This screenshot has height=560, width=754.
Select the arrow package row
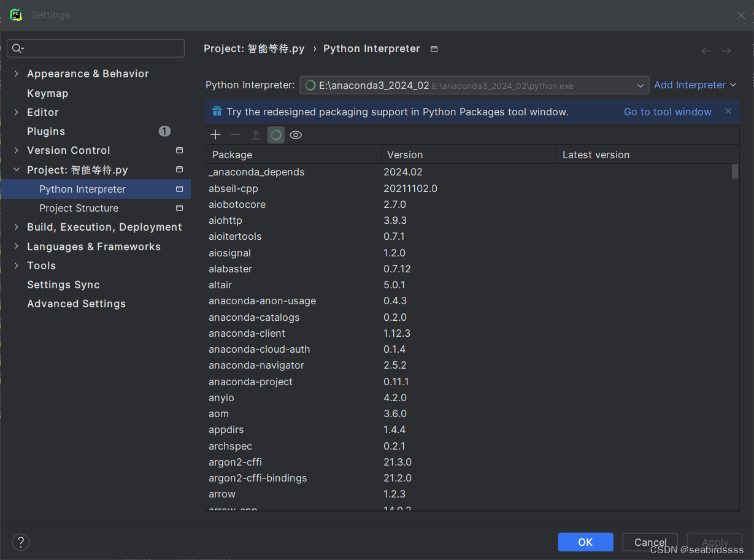tap(469, 494)
